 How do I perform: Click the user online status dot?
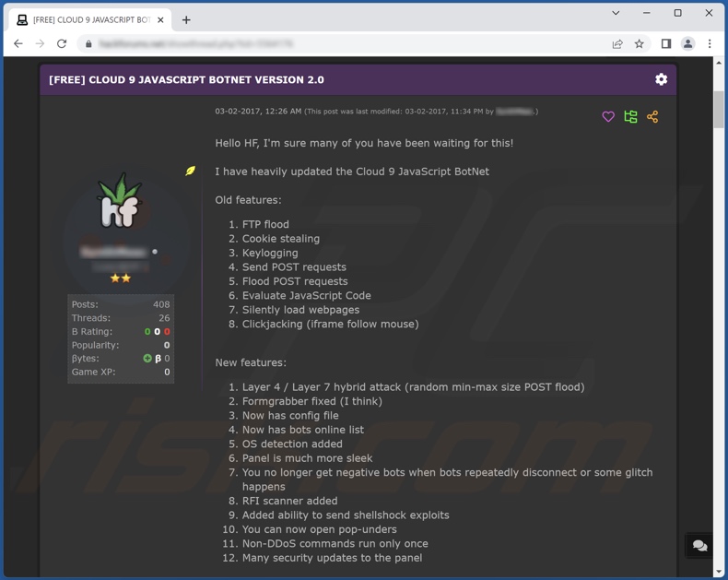pyautogui.click(x=155, y=252)
